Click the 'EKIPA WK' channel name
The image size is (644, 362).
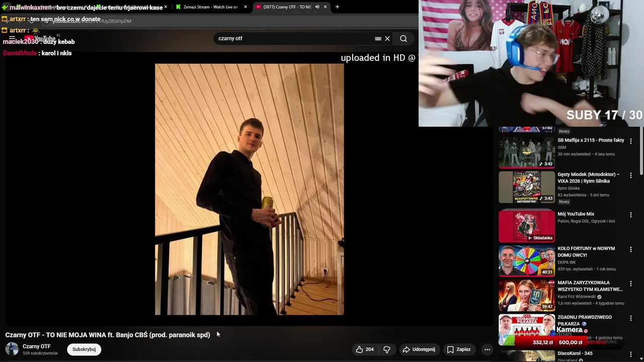567,262
